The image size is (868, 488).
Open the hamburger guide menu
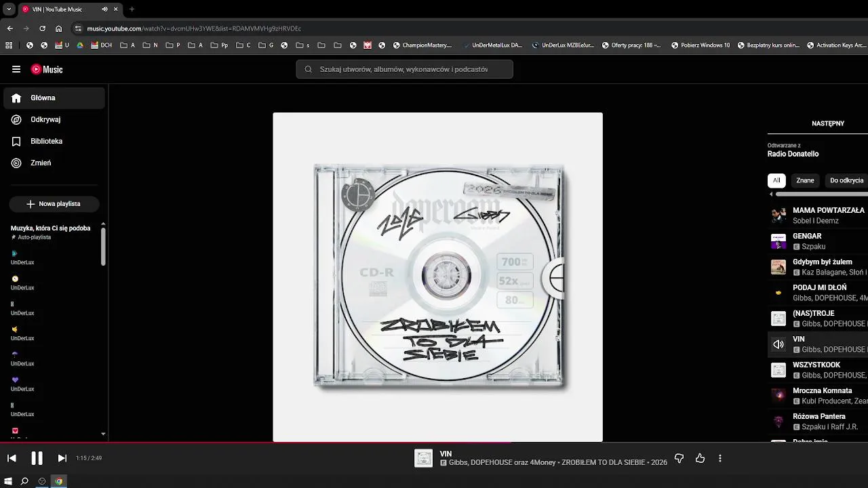16,69
